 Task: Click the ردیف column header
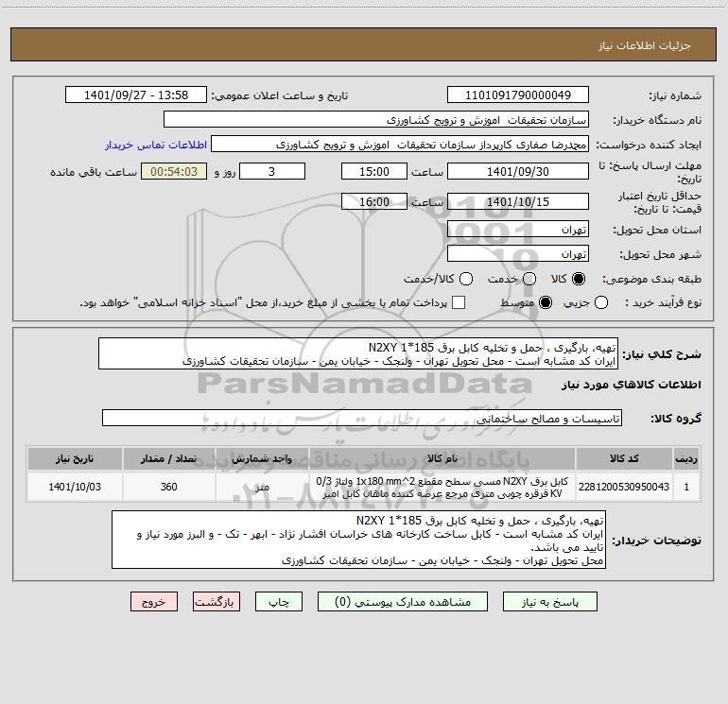click(686, 458)
